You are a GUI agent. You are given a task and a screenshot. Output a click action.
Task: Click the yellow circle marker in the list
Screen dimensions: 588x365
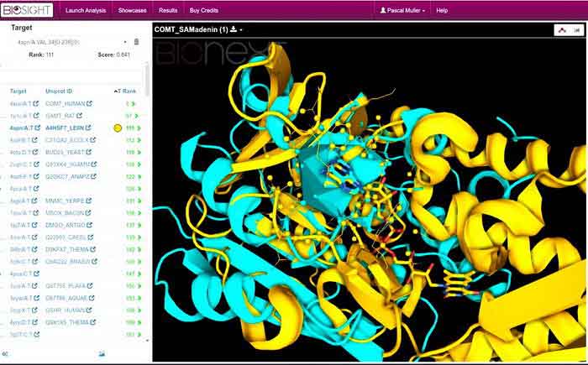[117, 128]
